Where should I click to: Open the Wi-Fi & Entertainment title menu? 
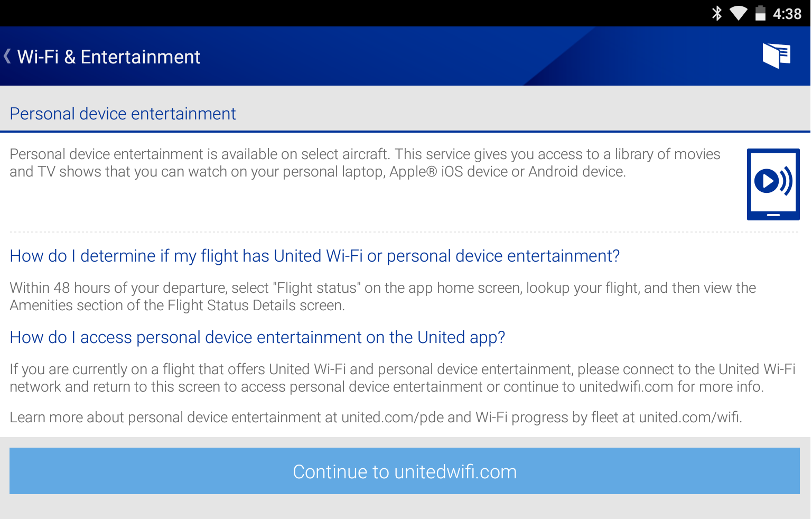pos(108,57)
